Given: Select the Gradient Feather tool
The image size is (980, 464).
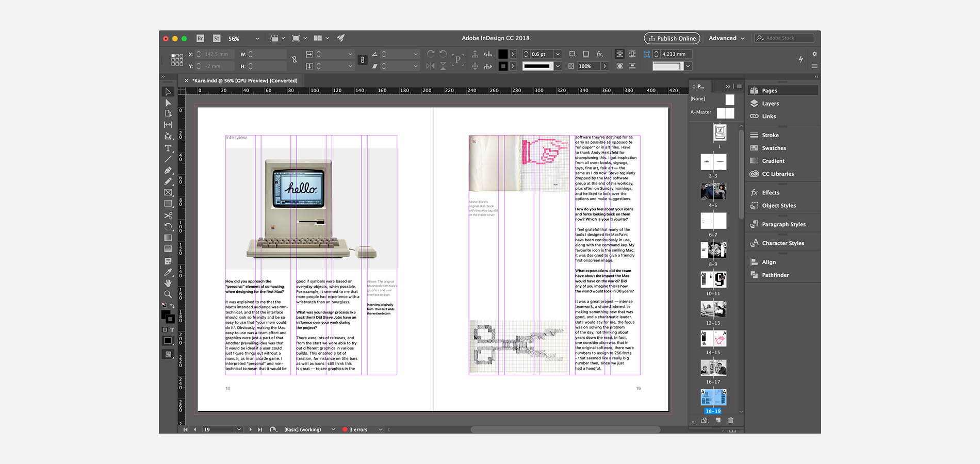Looking at the screenshot, I should point(168,248).
